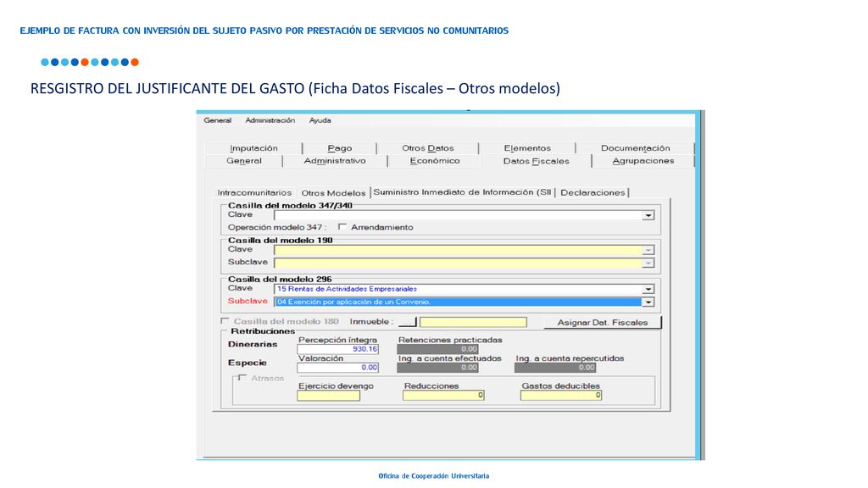Focus the Ejercicio devengo field
The image size is (868, 488).
pos(328,396)
